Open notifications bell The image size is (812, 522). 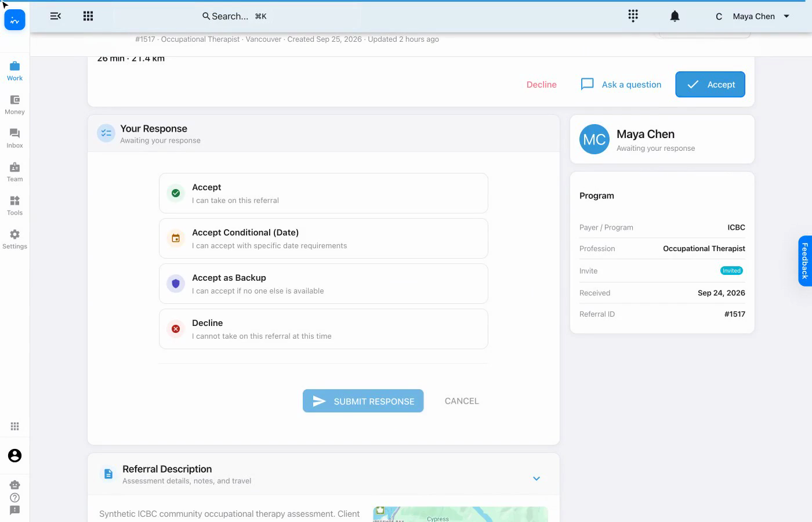point(675,16)
